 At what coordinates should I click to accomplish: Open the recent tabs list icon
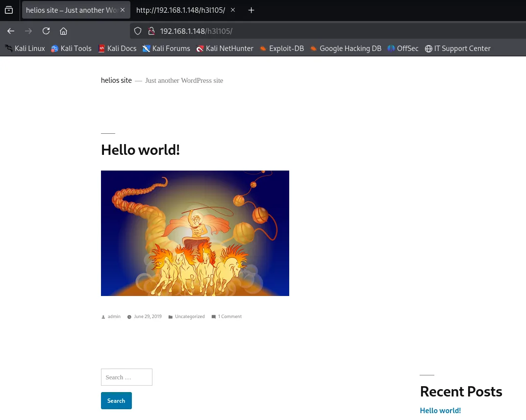[9, 10]
